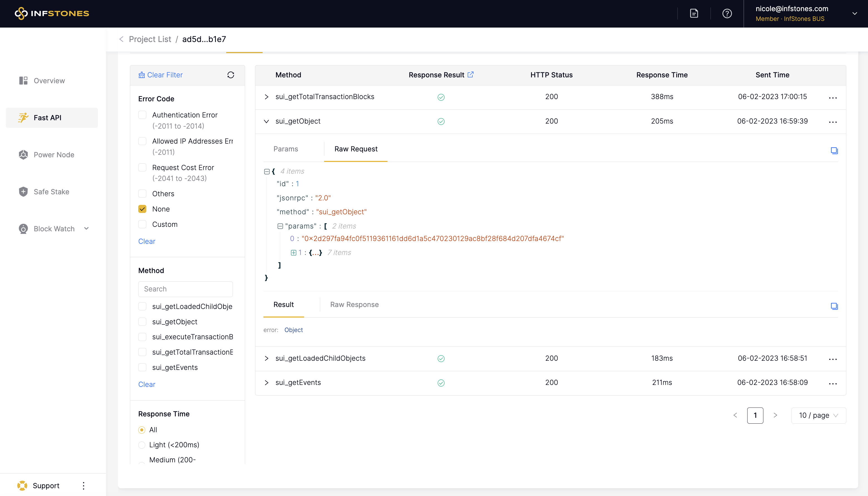Open Response Result external link icon
The width and height of the screenshot is (868, 496).
pyautogui.click(x=470, y=75)
